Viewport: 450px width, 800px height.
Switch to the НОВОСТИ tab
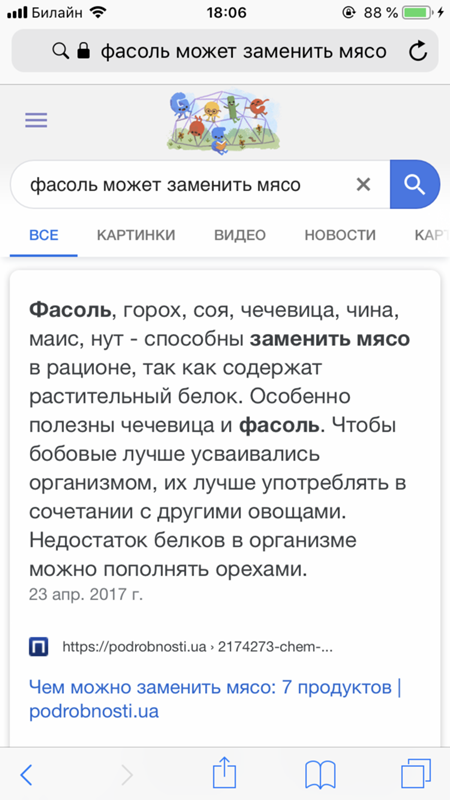340,235
